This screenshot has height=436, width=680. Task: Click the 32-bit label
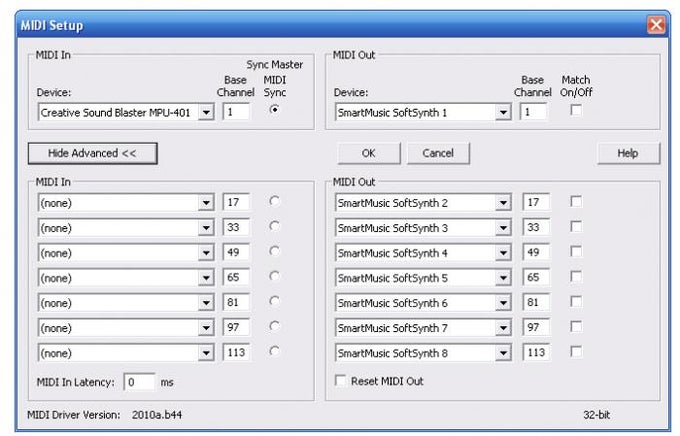point(596,415)
